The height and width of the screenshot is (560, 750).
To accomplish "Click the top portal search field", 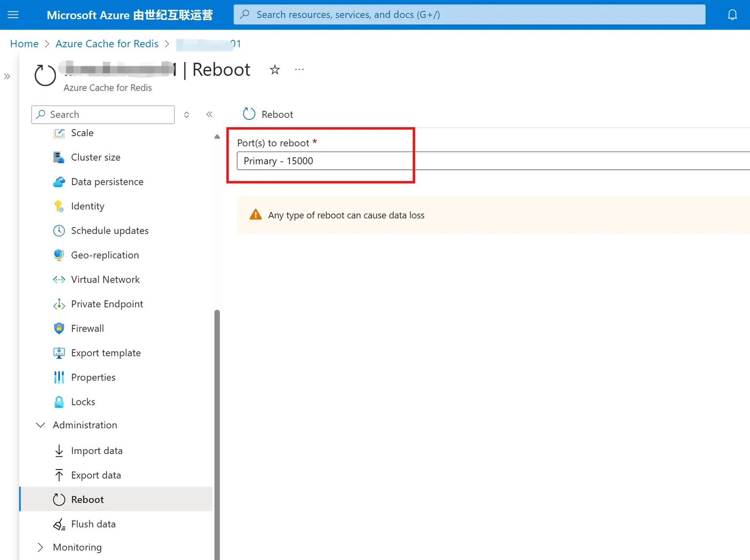I will (469, 14).
